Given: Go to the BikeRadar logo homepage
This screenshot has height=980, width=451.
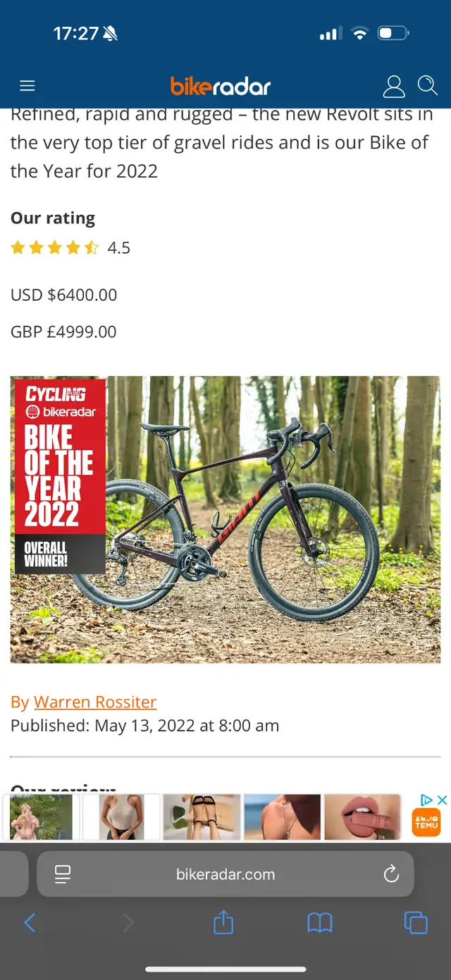Looking at the screenshot, I should (221, 87).
